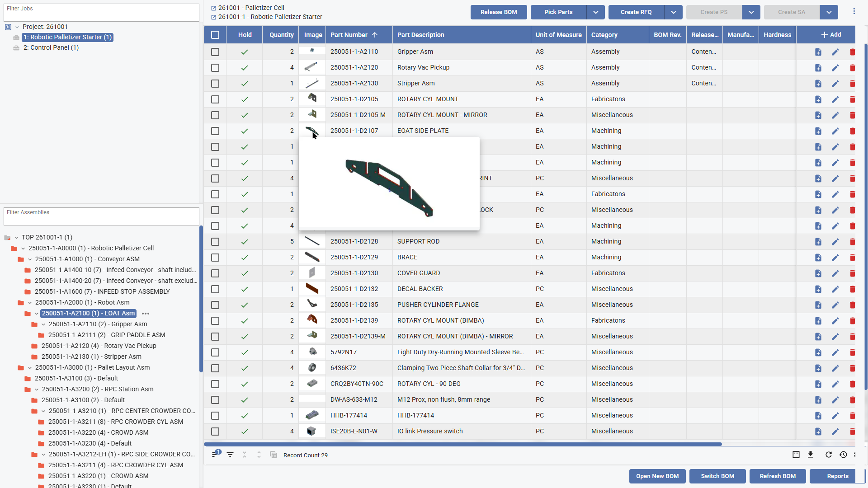Open the vertical three-dot menu at top right
Screen dimensions: 868x488
pyautogui.click(x=854, y=11)
